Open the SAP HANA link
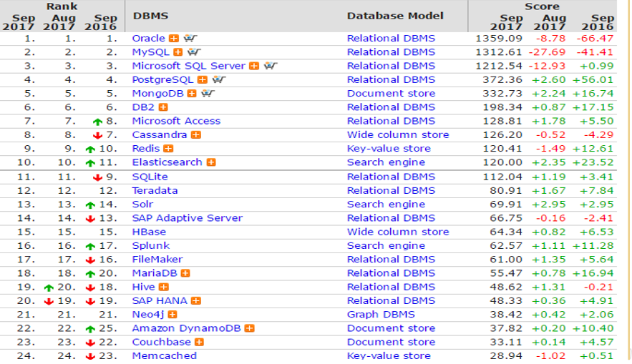This screenshot has width=632, height=364. tap(160, 301)
